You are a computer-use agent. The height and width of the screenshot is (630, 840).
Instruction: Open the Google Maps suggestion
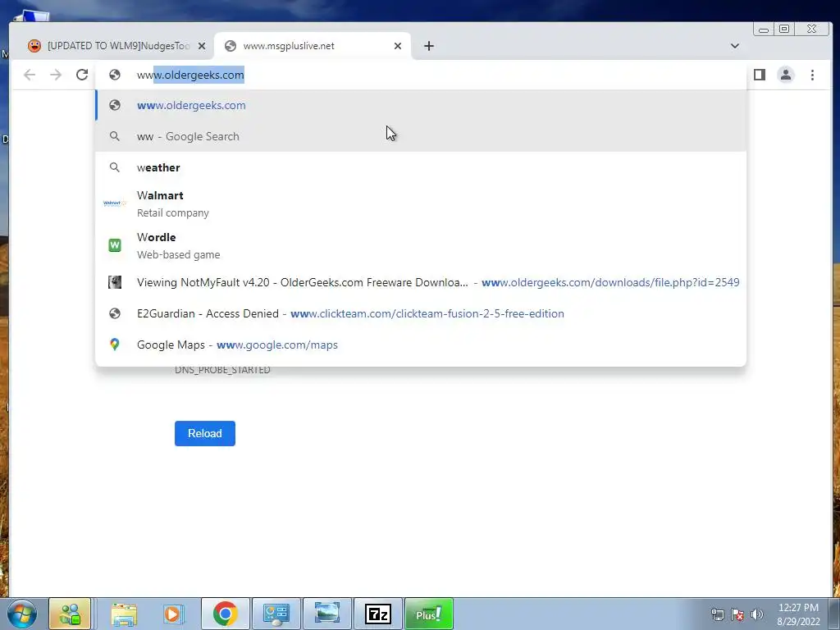pyautogui.click(x=421, y=345)
